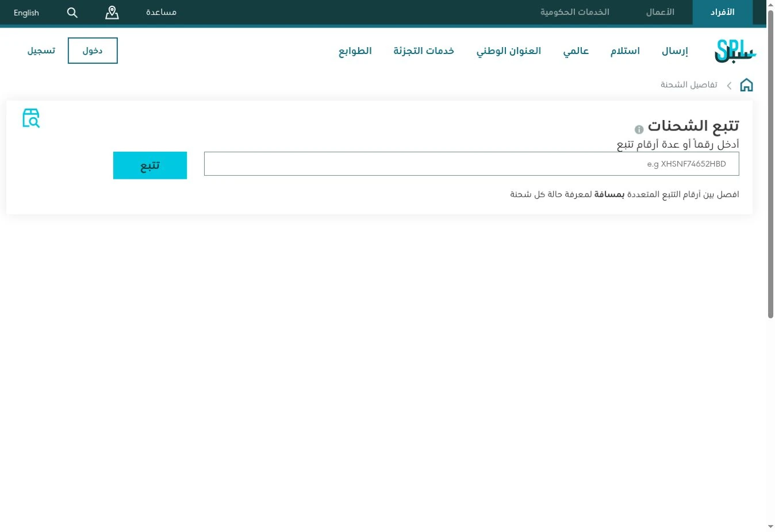775x532 pixels.
Task: Open the عالمي menu
Action: (576, 51)
